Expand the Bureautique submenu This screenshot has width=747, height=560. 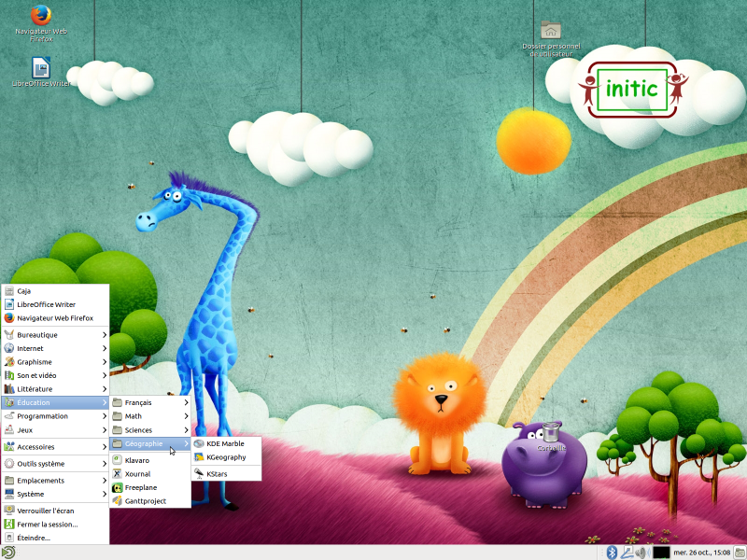click(x=55, y=335)
